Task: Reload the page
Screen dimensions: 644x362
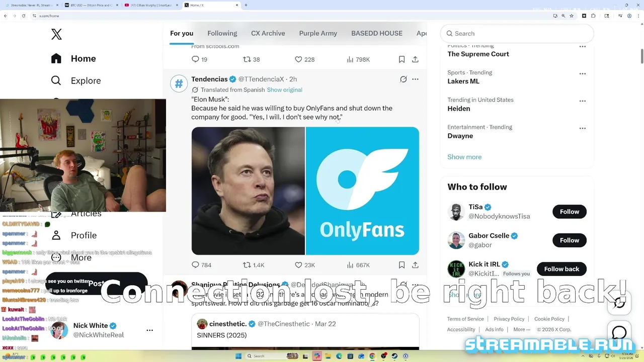Action: 24,16
